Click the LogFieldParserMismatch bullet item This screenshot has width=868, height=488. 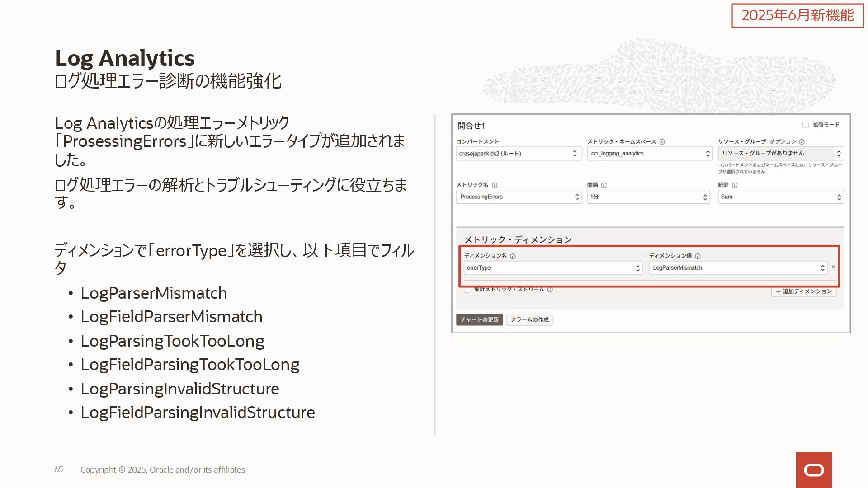pos(171,317)
